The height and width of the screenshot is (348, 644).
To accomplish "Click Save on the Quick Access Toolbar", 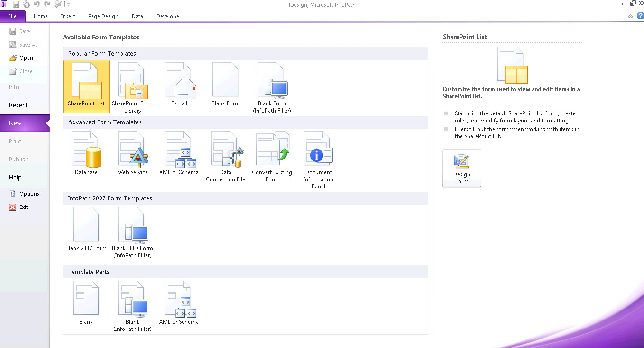I will [x=16, y=4].
